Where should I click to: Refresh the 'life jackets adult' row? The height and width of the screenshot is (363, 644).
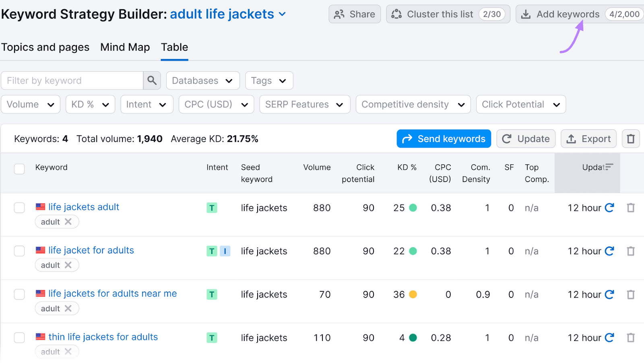pos(609,208)
